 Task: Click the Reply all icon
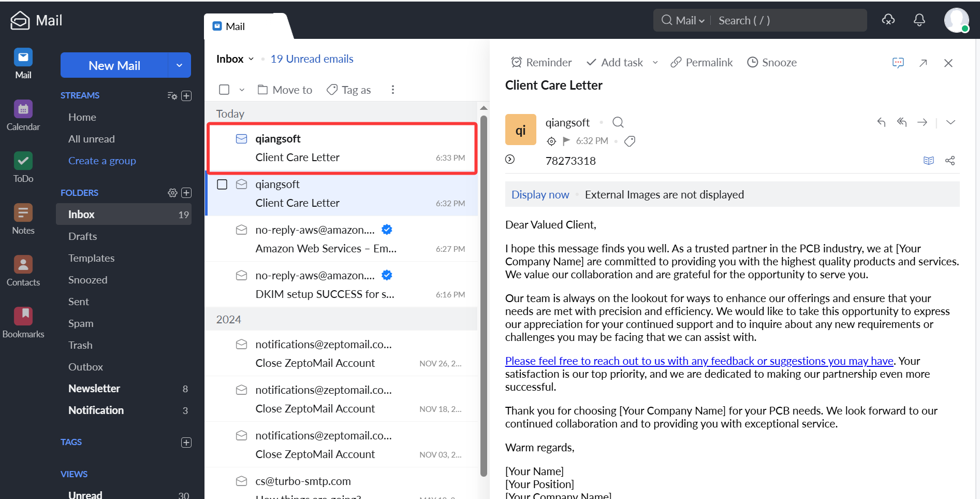click(902, 122)
